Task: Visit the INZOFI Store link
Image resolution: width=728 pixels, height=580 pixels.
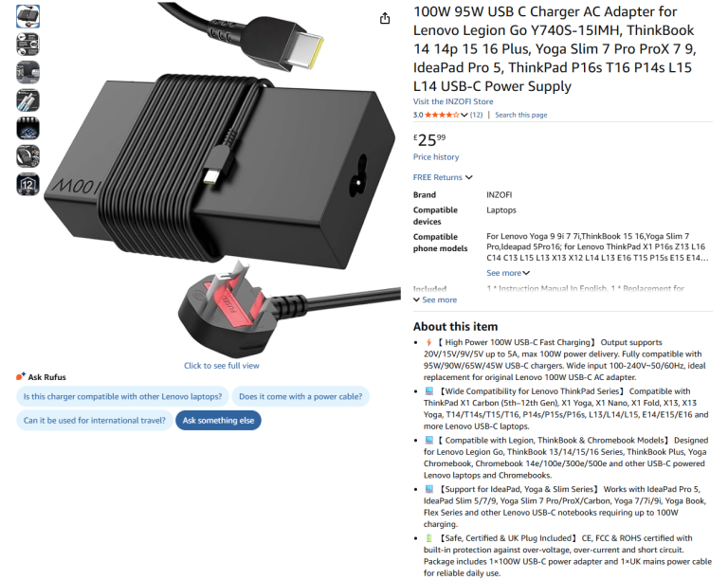Action: 453,101
